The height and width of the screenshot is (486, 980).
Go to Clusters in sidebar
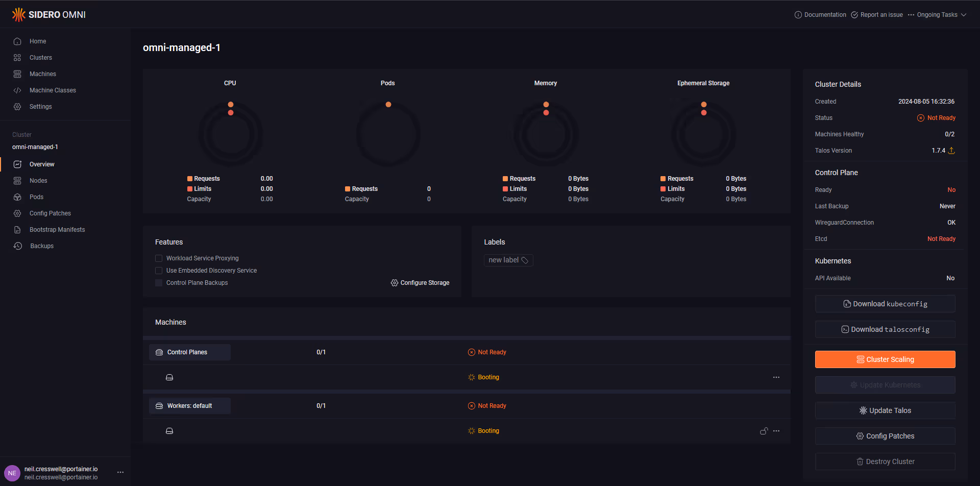click(x=41, y=58)
